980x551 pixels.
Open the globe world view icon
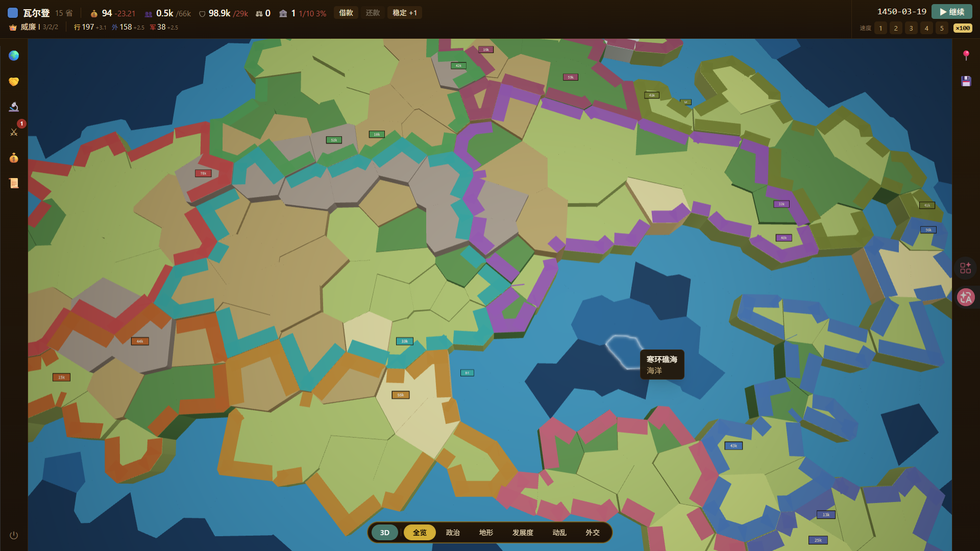pos(14,56)
